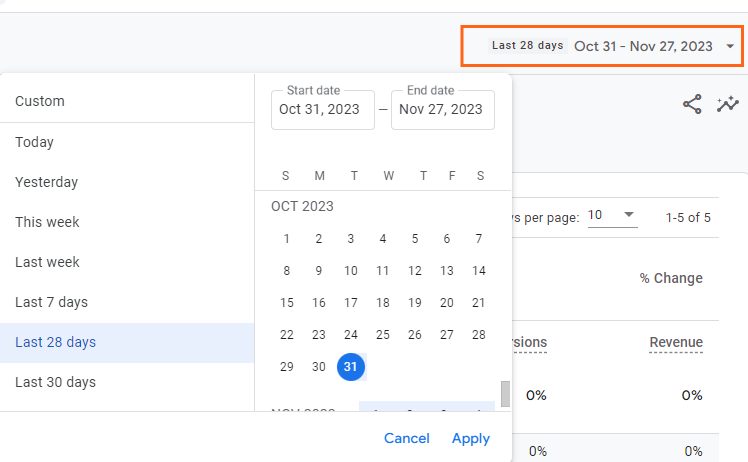Expand the date range dropdown arrow

730,46
